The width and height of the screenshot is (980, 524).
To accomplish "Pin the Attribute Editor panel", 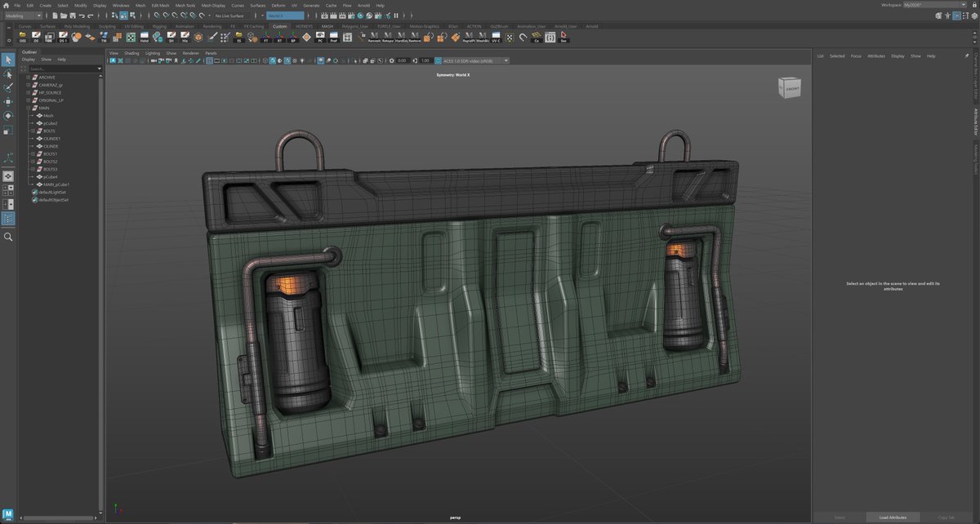I will coord(967,56).
